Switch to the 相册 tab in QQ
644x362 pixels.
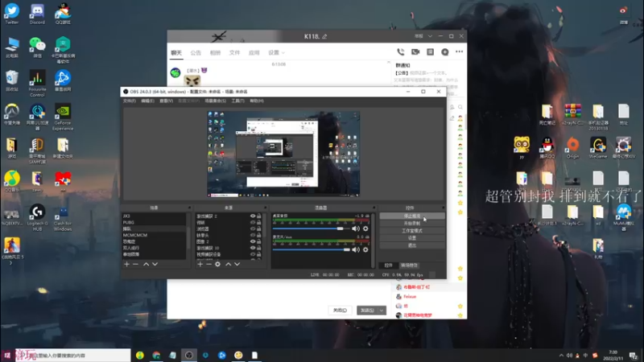[215, 52]
